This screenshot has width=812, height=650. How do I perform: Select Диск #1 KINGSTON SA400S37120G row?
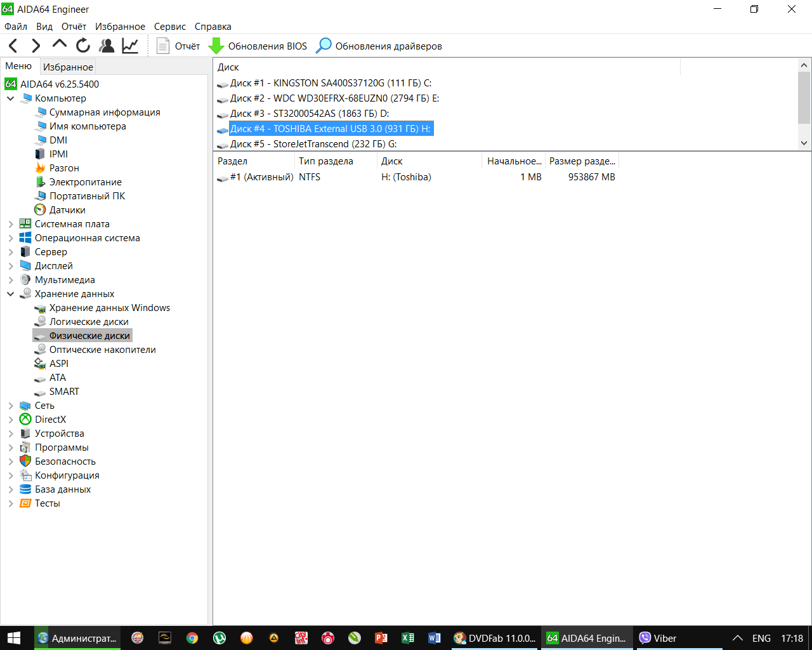(331, 83)
